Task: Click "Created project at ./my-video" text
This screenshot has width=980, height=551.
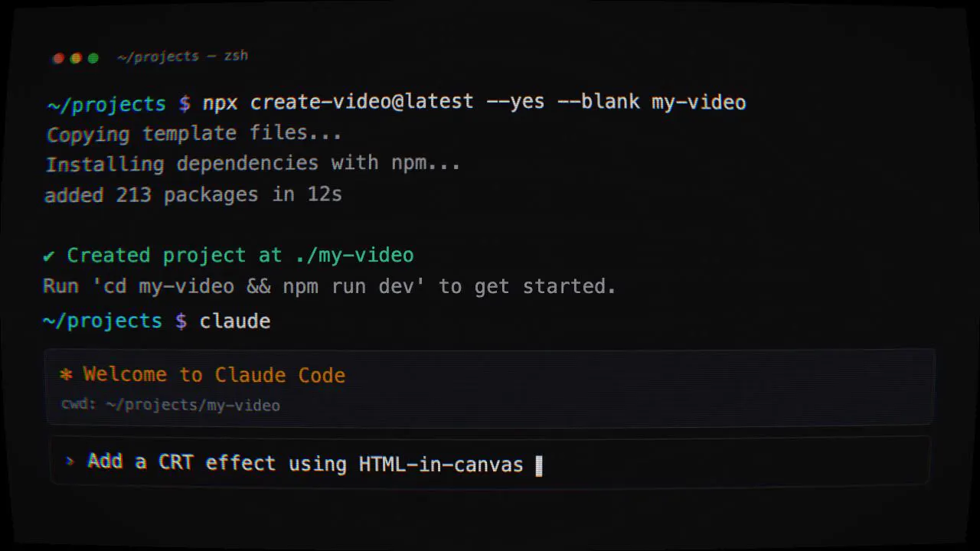Action: [x=240, y=255]
